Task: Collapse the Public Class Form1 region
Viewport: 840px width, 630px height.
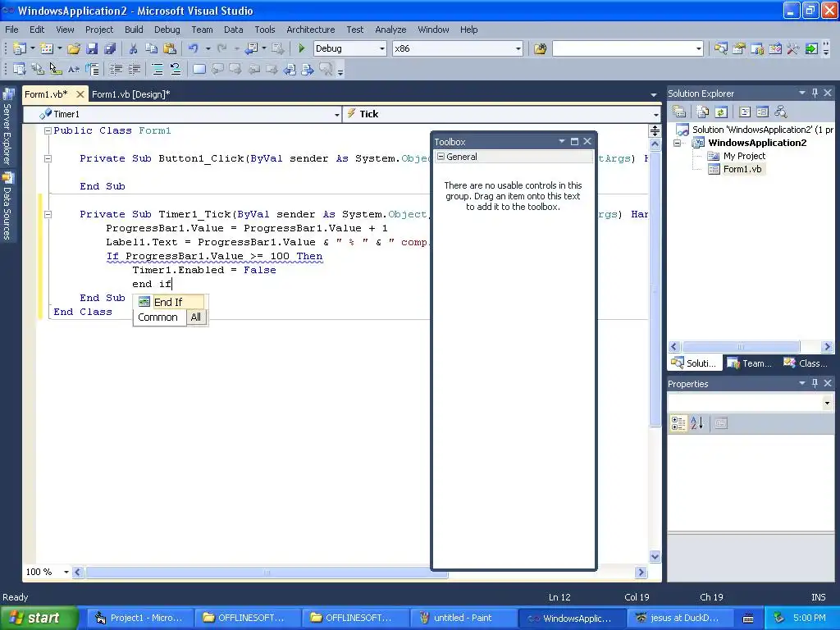Action: [x=48, y=130]
